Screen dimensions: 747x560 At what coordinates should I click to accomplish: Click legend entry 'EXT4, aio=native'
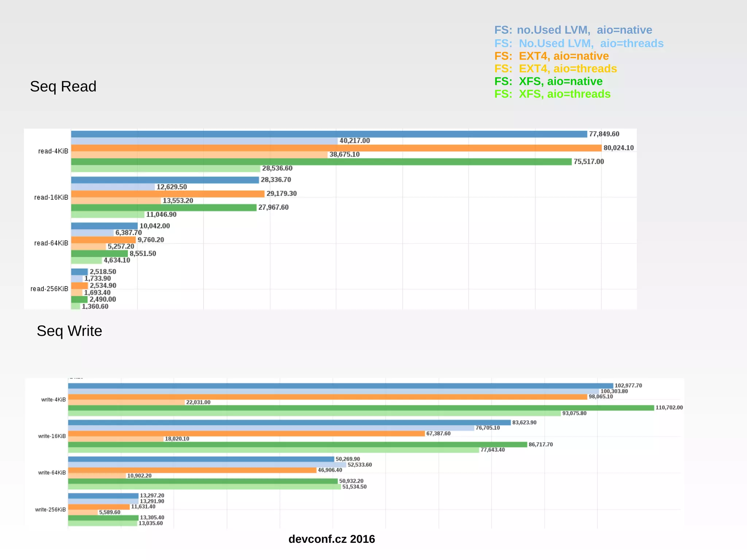coord(551,56)
